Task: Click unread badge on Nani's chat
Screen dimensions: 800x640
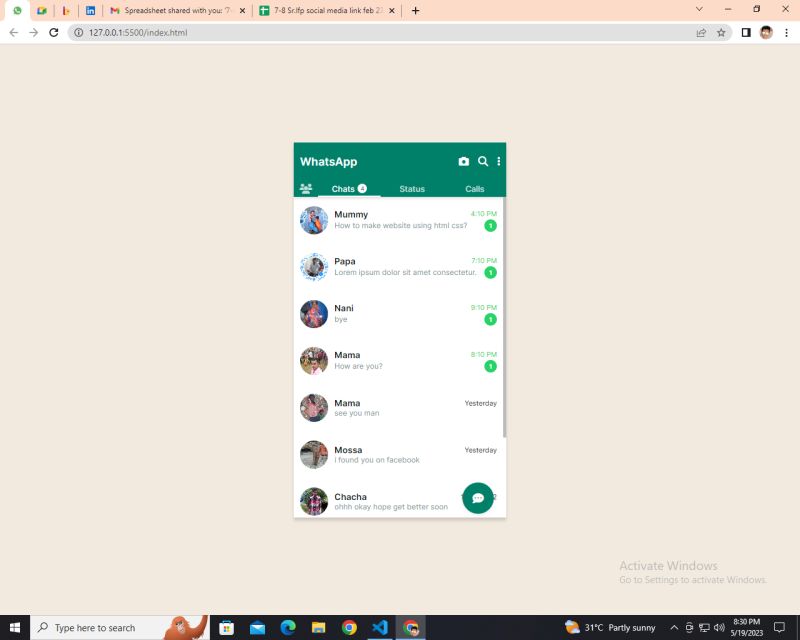Action: click(x=490, y=319)
